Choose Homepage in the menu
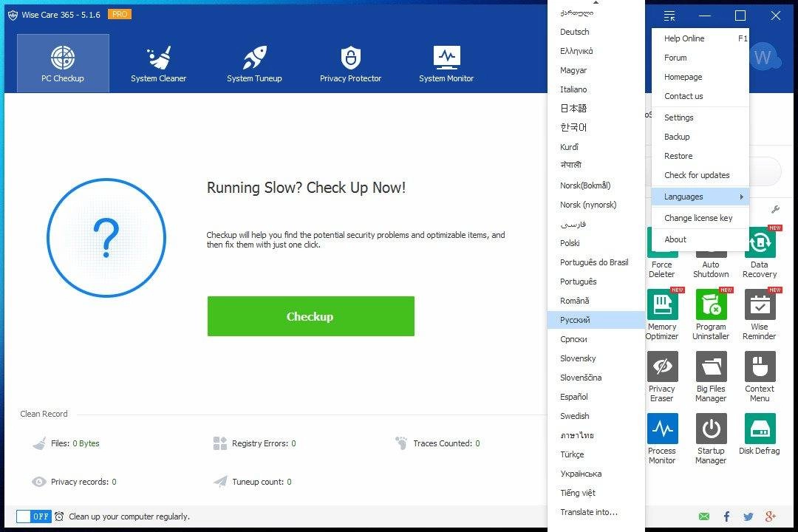The height and width of the screenshot is (532, 798). point(700,77)
